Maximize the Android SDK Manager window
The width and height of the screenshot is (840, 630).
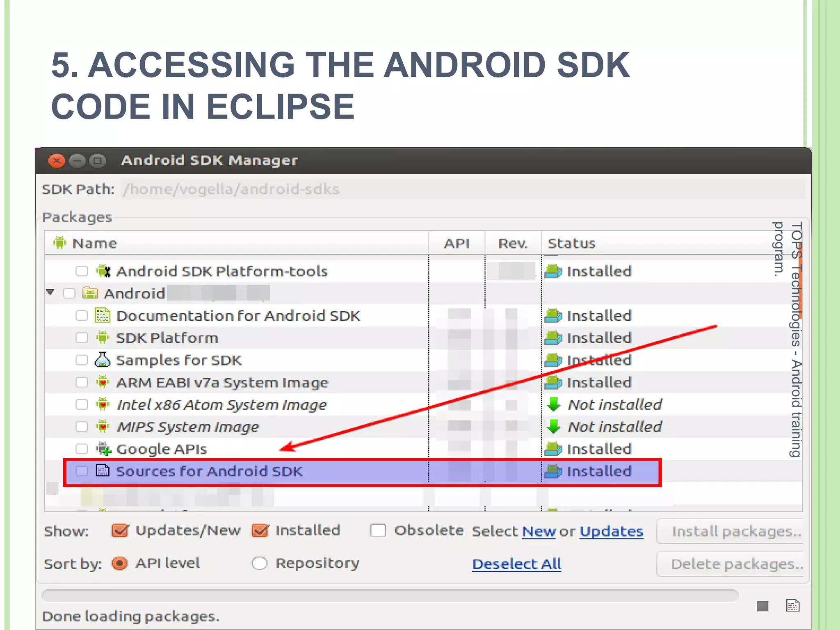pos(98,160)
